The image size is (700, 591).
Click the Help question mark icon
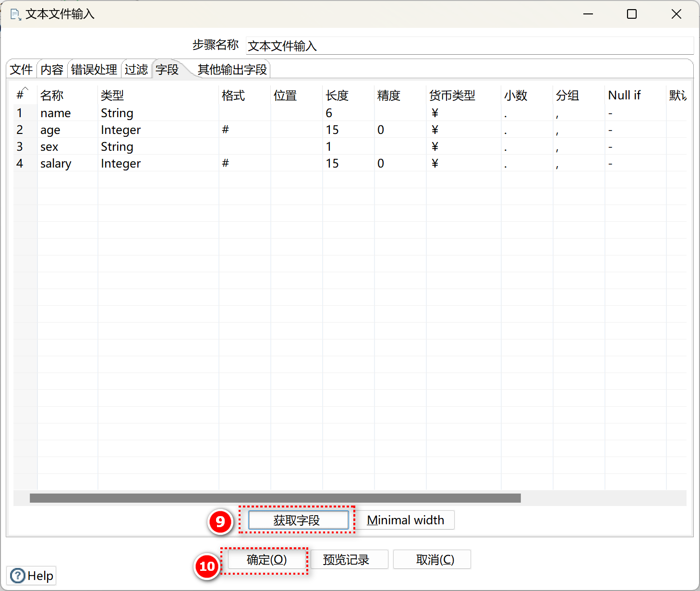[x=17, y=575]
